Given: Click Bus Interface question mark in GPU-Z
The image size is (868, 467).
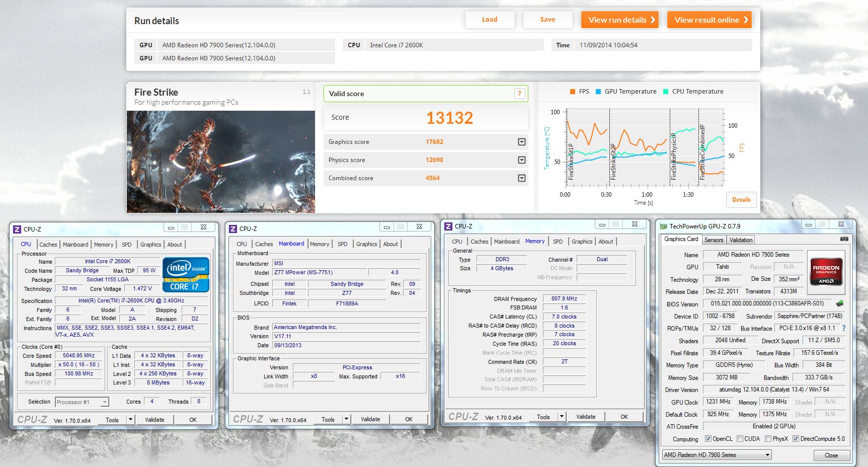Looking at the screenshot, I should 844,328.
